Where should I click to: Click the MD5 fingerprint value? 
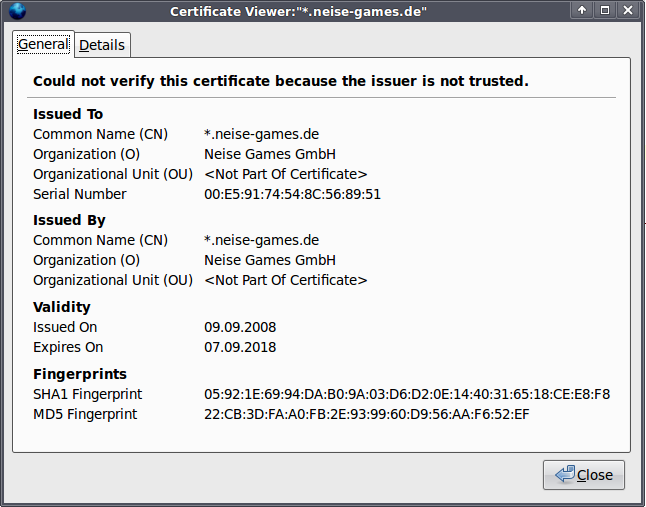(367, 414)
